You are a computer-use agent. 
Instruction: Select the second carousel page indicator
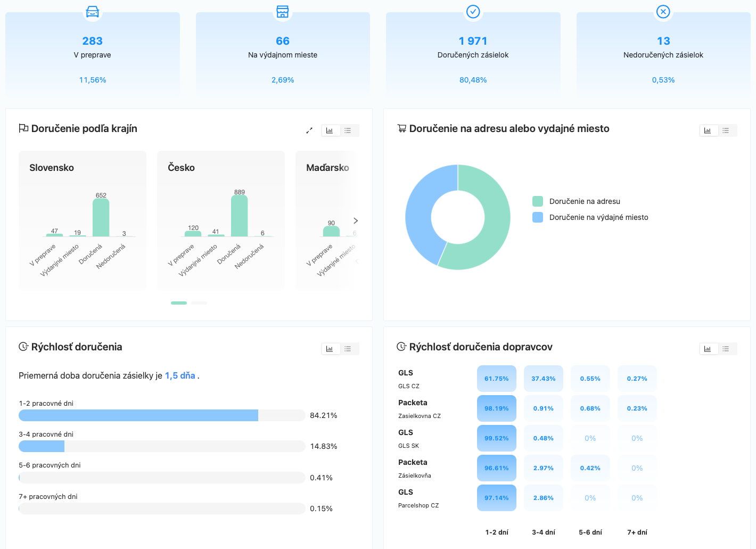pos(199,303)
